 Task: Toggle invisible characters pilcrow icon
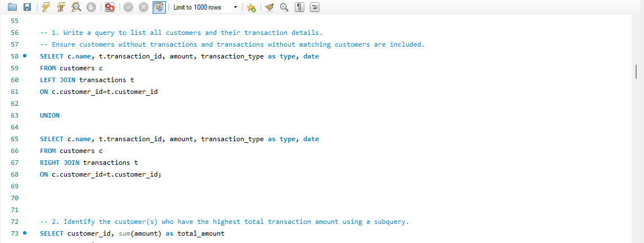coord(299,7)
